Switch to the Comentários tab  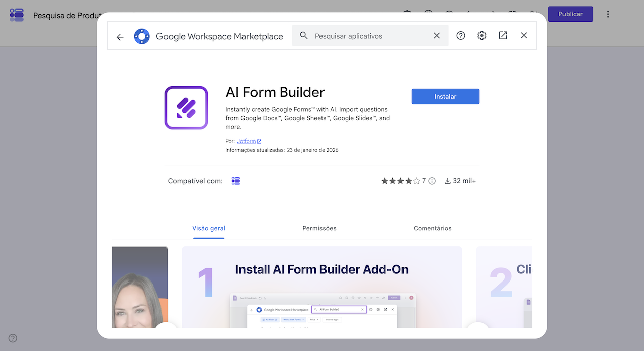[x=433, y=228]
